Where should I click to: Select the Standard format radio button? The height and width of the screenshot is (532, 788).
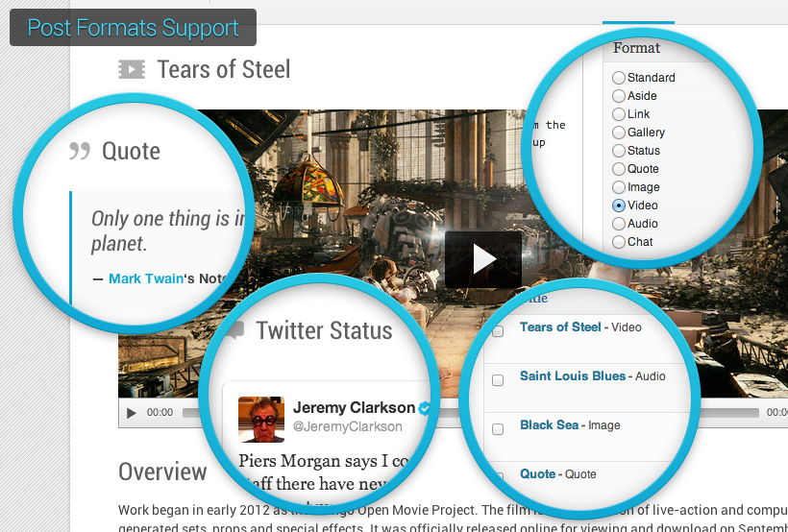click(619, 78)
